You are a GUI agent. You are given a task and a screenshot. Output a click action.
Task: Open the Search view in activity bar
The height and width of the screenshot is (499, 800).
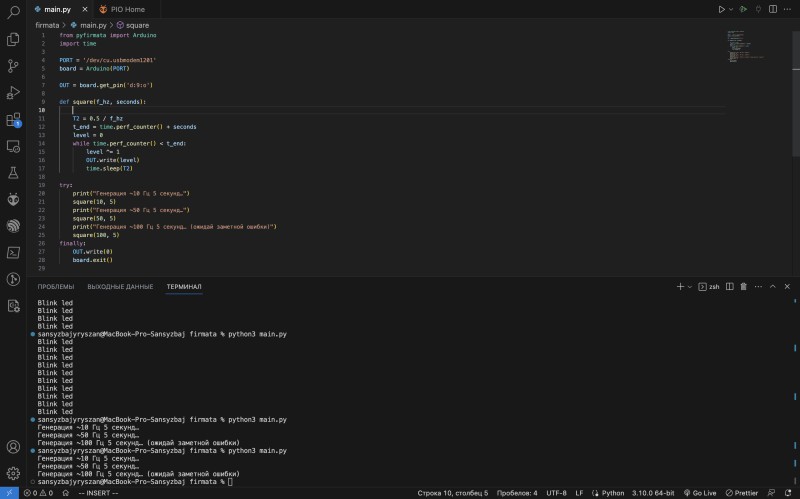[x=14, y=12]
